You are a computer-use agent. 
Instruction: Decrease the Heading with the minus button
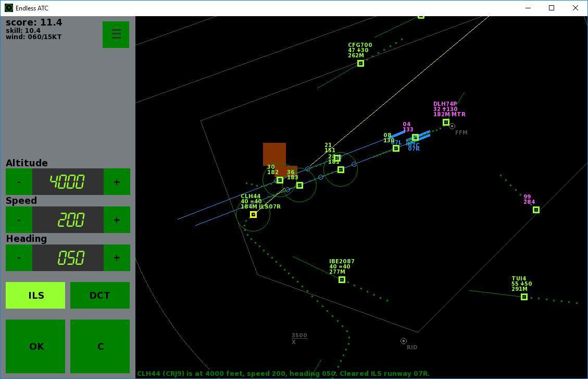[x=19, y=258]
